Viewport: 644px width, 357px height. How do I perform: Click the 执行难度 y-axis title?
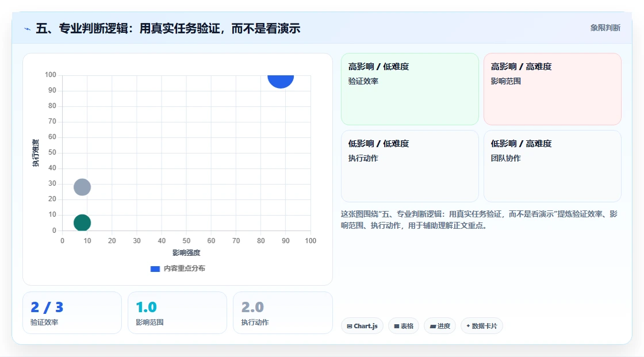pyautogui.click(x=36, y=153)
